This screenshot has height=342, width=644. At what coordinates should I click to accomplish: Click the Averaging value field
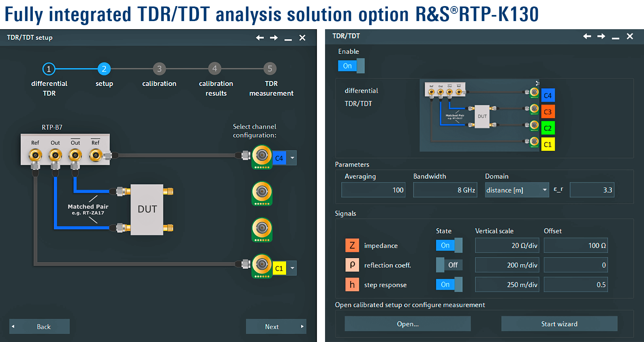[374, 190]
